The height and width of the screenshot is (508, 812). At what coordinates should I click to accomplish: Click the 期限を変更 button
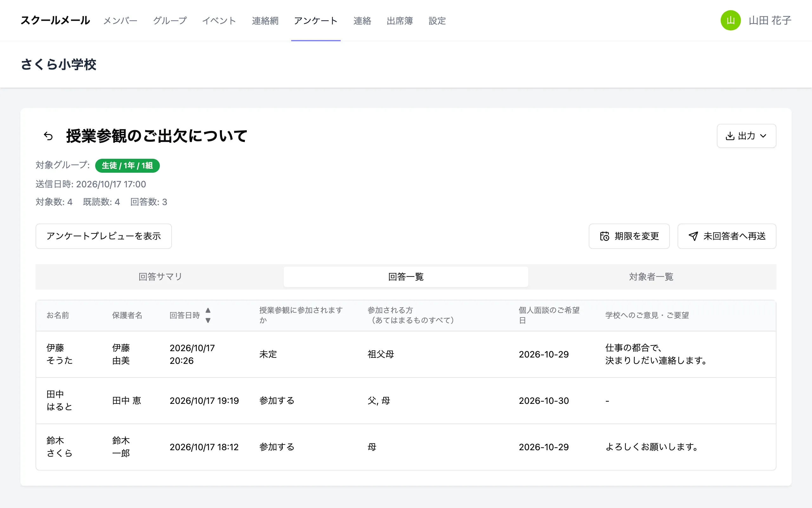(x=629, y=236)
